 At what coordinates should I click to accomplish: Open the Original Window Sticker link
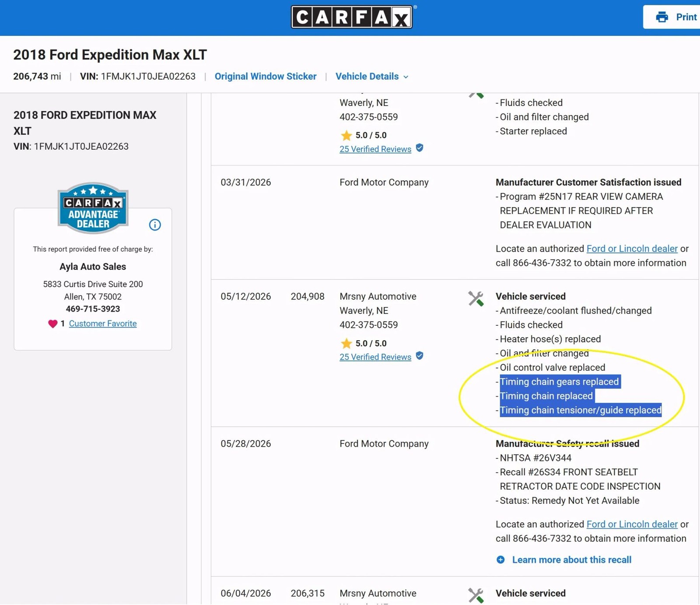[266, 77]
